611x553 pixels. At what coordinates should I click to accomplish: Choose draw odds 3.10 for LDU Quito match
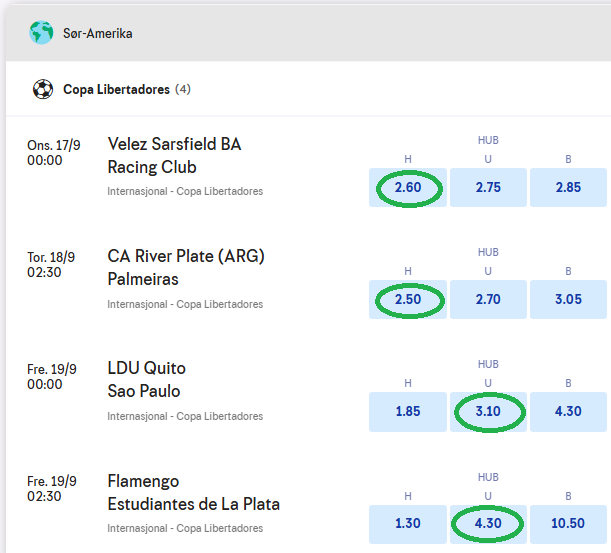(x=488, y=411)
